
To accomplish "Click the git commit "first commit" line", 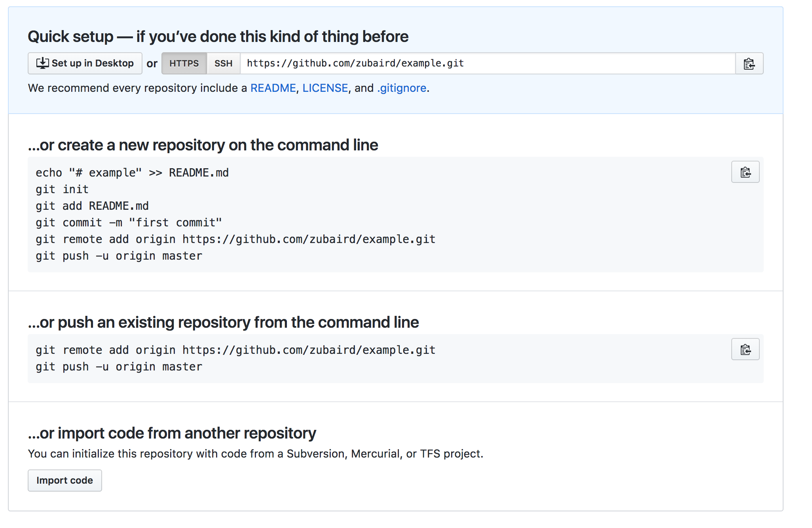I will (129, 223).
